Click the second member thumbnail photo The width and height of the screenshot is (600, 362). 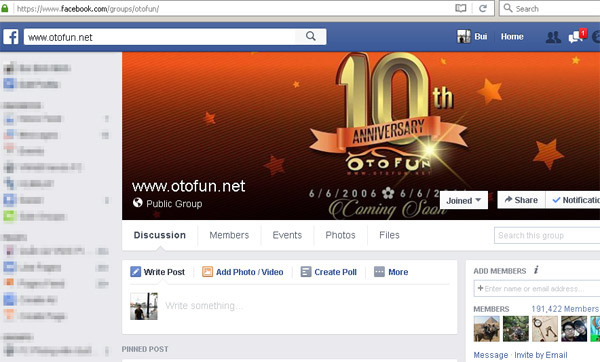tap(515, 329)
